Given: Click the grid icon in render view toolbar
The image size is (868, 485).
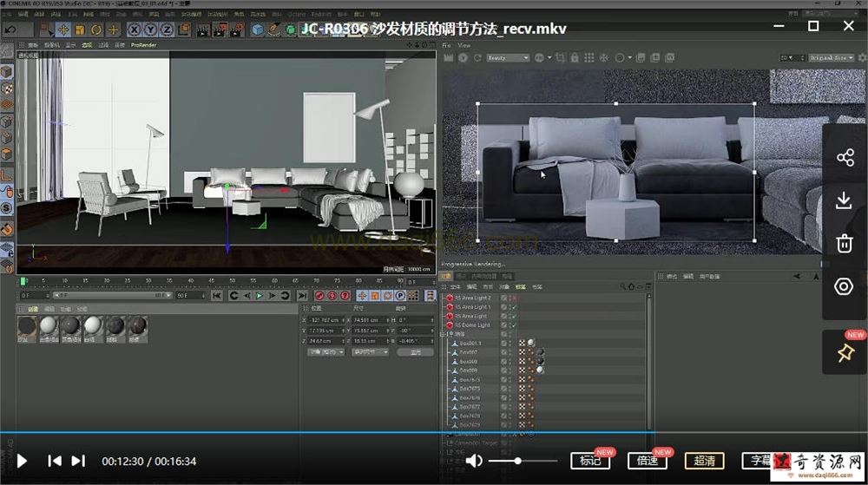Looking at the screenshot, I should pos(589,57).
